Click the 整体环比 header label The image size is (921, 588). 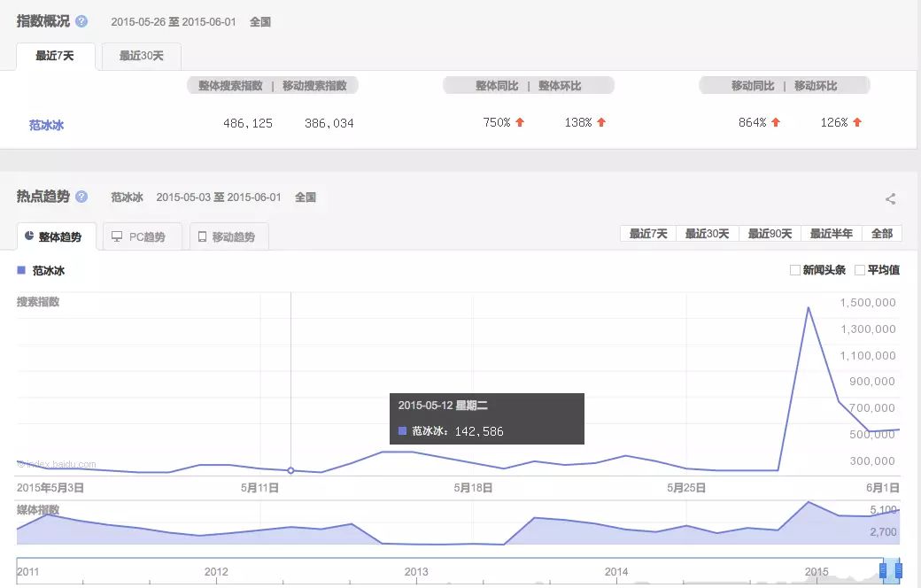point(560,86)
